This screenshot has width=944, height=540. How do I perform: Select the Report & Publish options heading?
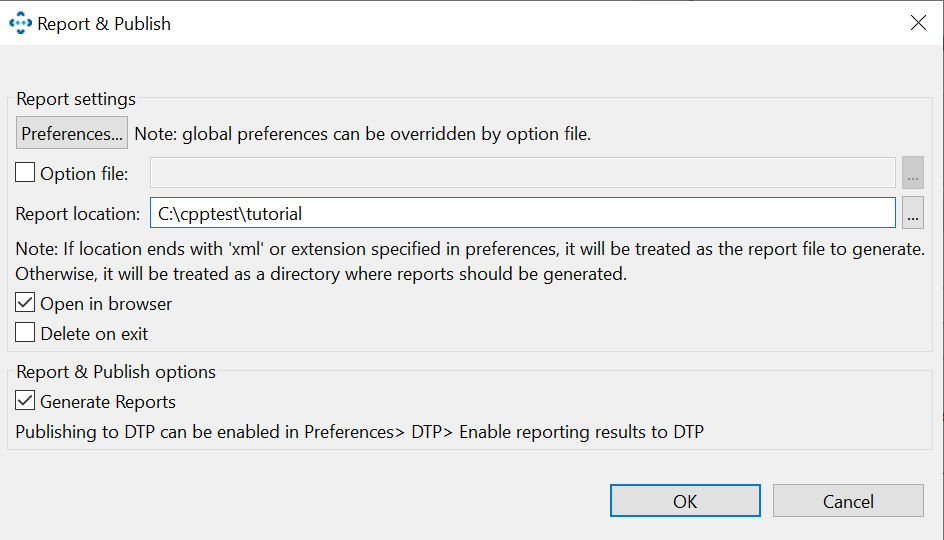coord(116,372)
